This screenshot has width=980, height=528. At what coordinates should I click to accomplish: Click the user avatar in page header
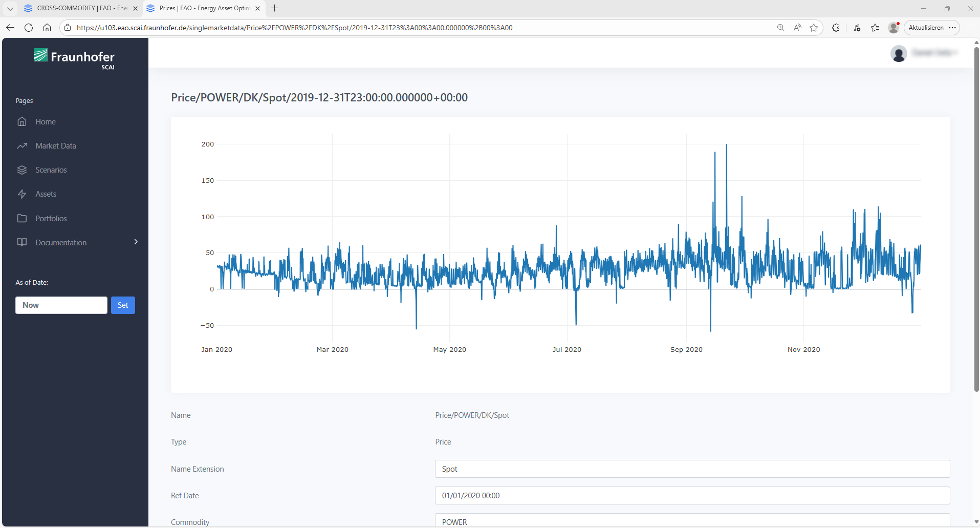tap(899, 53)
